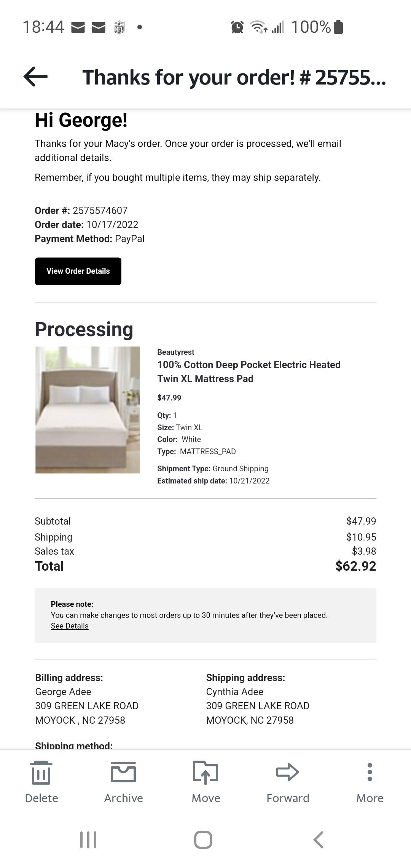Open the Electric Heated Mattress Pad product title
The height and width of the screenshot is (868, 411).
pos(249,372)
